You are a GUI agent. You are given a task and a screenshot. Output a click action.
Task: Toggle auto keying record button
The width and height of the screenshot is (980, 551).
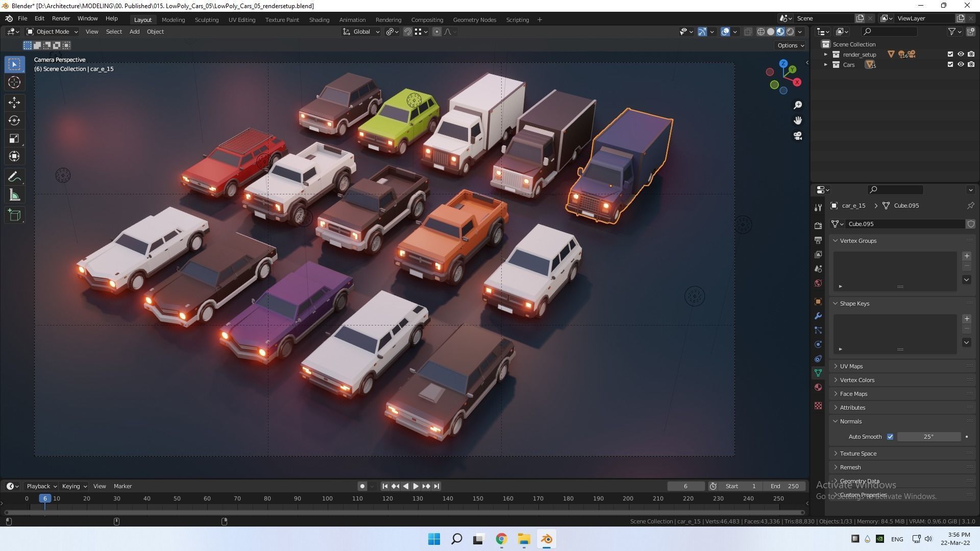(362, 486)
